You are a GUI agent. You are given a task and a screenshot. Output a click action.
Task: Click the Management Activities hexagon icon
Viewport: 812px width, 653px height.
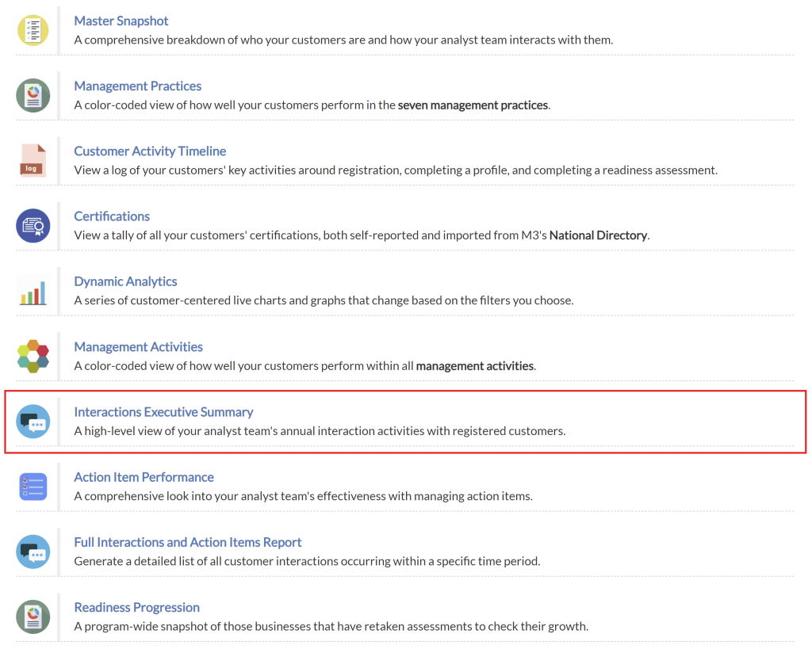click(33, 356)
